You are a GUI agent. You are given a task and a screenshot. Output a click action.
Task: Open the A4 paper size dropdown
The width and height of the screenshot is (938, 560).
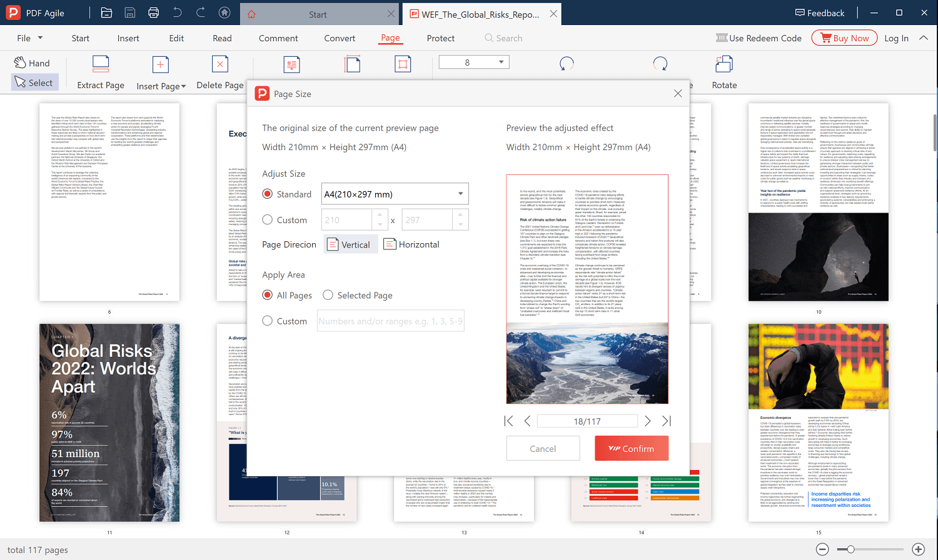(x=395, y=194)
